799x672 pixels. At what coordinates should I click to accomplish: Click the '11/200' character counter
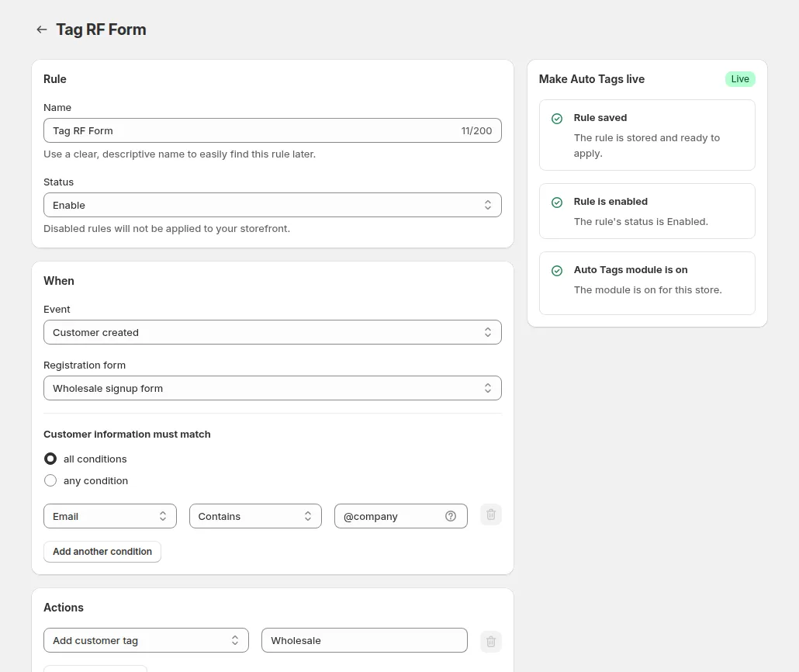[x=476, y=131]
